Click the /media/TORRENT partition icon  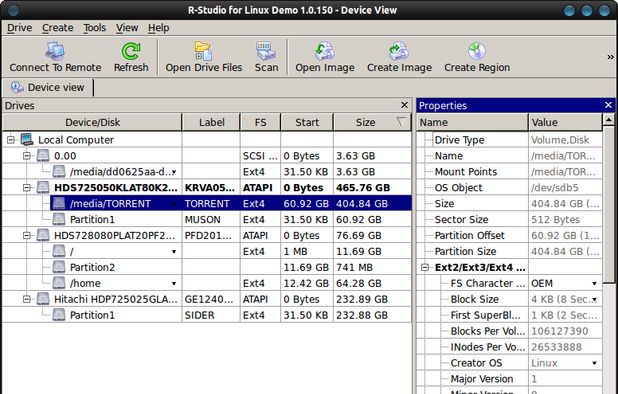pyautogui.click(x=59, y=203)
